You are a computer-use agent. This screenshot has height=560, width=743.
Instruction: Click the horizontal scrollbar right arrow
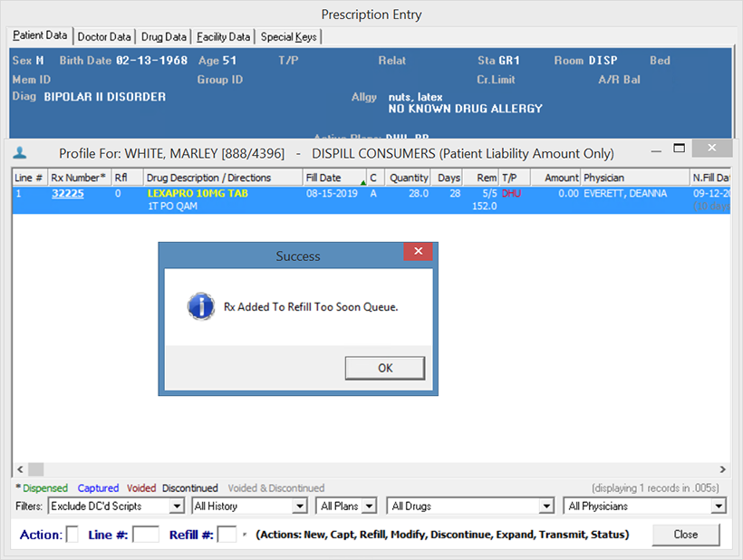point(722,469)
